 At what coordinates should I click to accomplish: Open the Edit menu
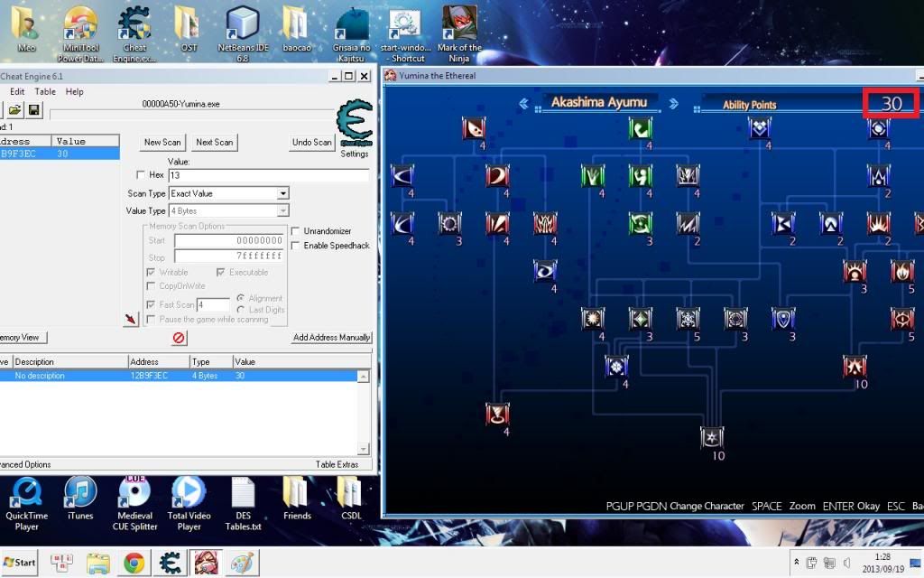pyautogui.click(x=17, y=91)
